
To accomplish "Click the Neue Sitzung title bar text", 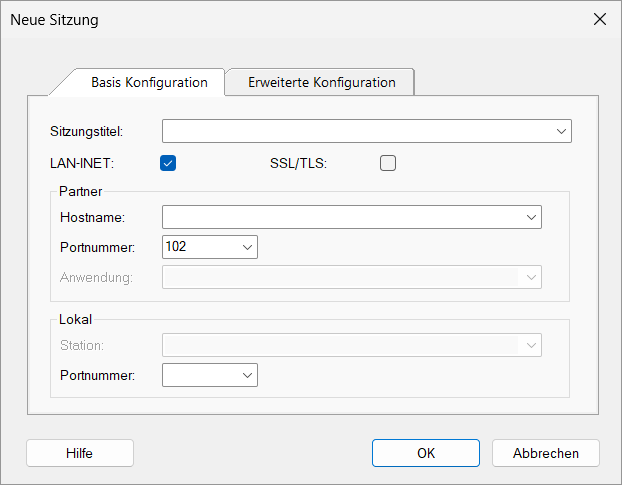I will click(54, 19).
